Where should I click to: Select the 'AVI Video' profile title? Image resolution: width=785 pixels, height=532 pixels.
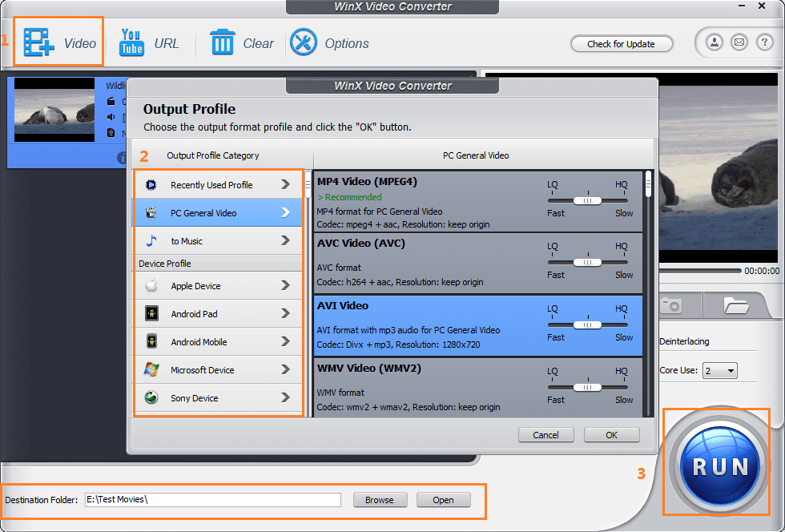(x=343, y=305)
